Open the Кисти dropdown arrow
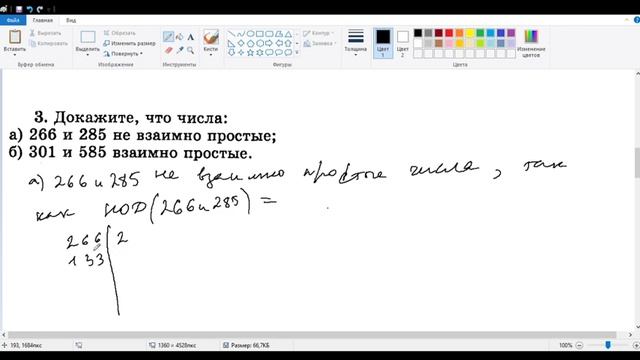 coord(211,55)
